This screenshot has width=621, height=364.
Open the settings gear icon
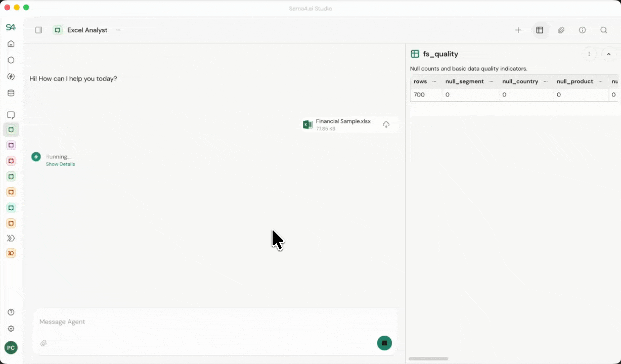[11, 329]
